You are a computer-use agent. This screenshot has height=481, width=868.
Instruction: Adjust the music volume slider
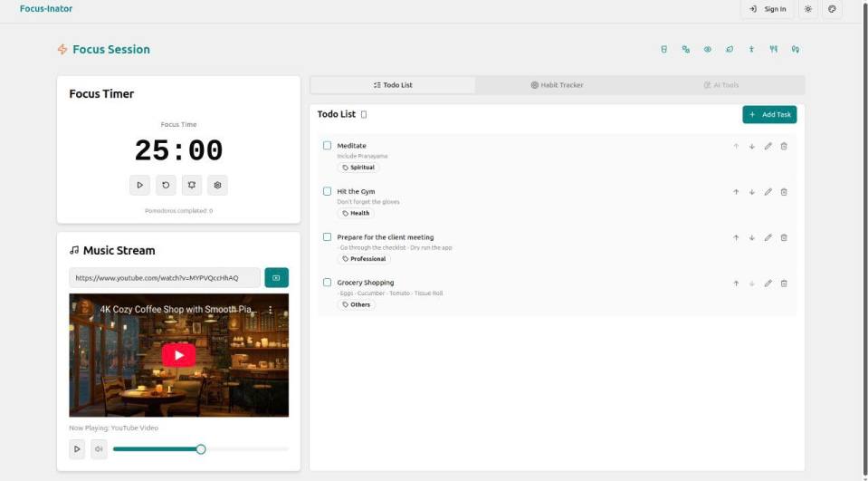(x=201, y=448)
